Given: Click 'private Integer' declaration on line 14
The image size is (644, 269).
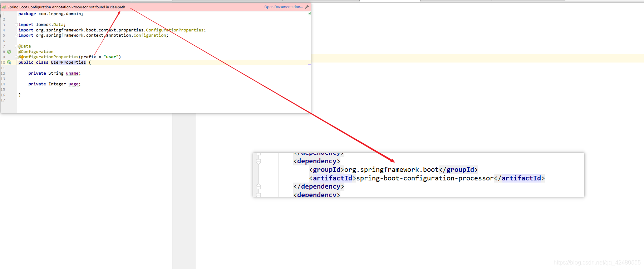Looking at the screenshot, I should tap(47, 84).
